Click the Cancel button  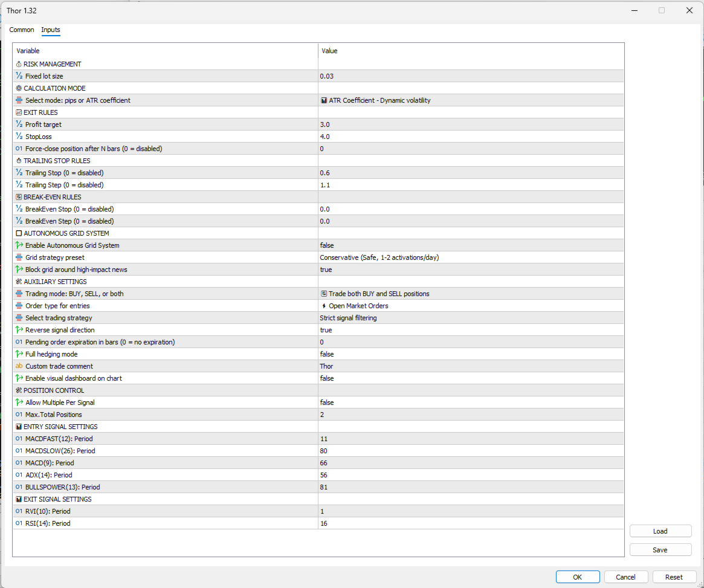(x=625, y=577)
